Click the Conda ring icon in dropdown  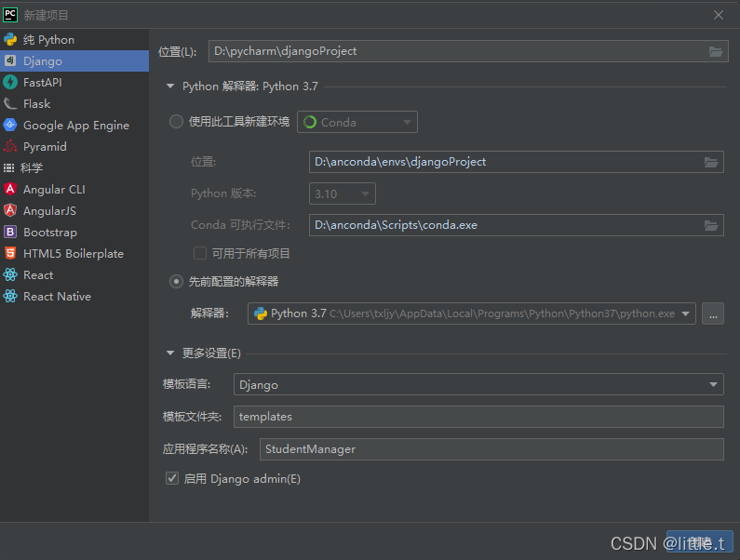point(310,122)
